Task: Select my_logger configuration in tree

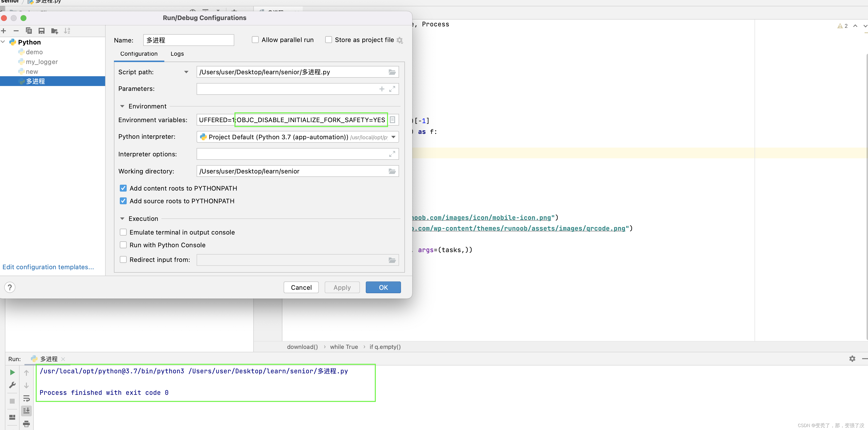Action: [42, 62]
